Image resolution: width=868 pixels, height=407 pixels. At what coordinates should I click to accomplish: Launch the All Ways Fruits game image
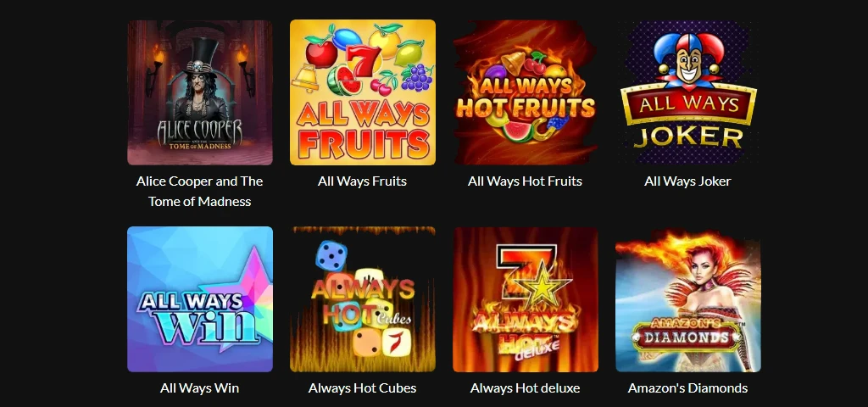pos(363,92)
